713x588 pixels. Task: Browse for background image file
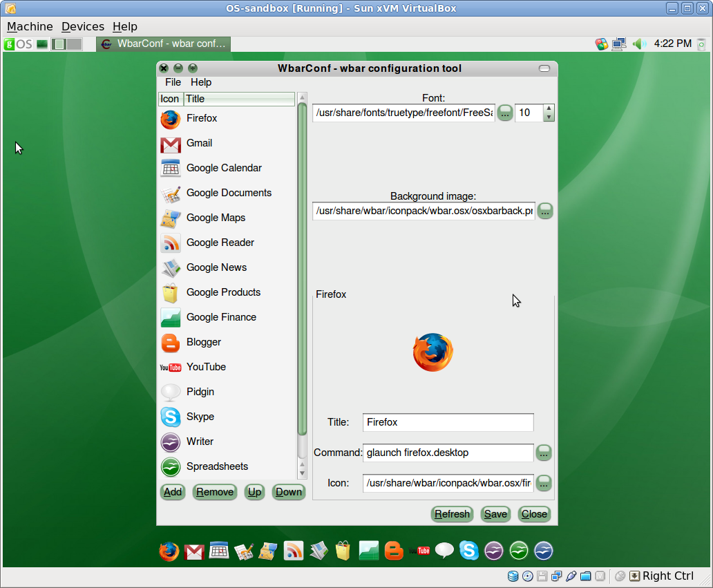click(545, 211)
